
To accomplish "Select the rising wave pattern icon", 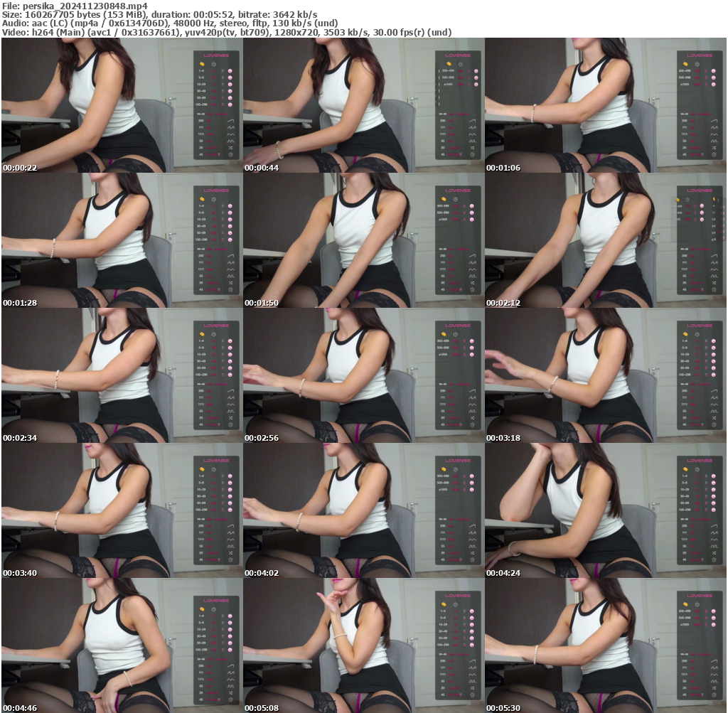I will tap(230, 121).
